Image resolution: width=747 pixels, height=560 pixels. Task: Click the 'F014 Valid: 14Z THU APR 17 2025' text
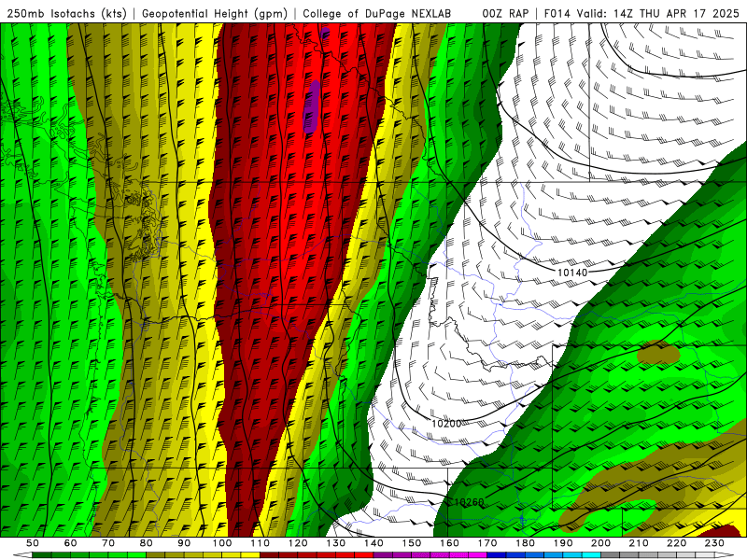[x=641, y=13]
